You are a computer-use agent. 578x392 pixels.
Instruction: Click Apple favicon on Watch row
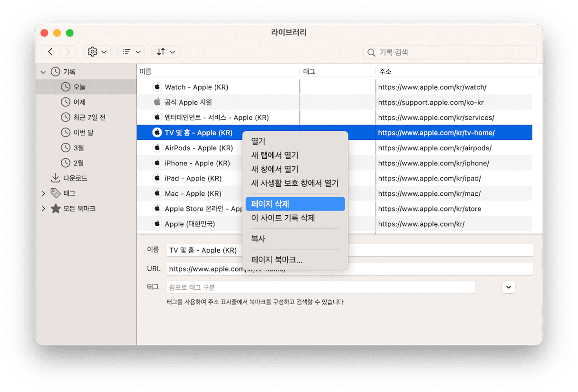(x=157, y=86)
